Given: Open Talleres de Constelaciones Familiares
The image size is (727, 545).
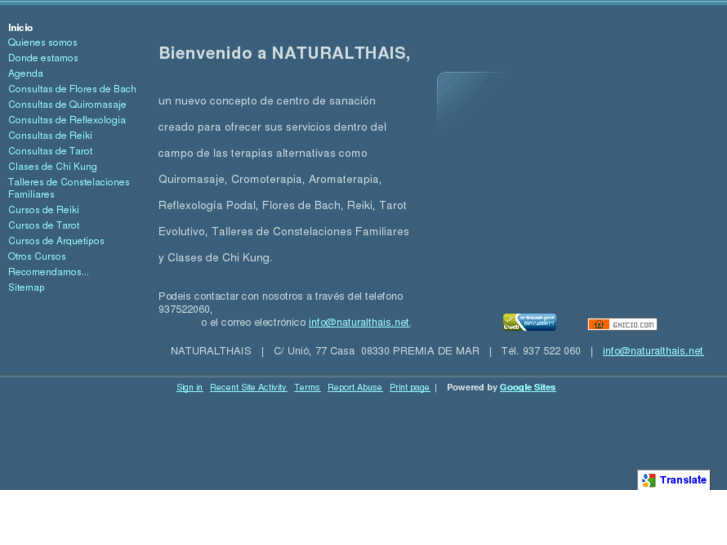Looking at the screenshot, I should pyautogui.click(x=68, y=188).
